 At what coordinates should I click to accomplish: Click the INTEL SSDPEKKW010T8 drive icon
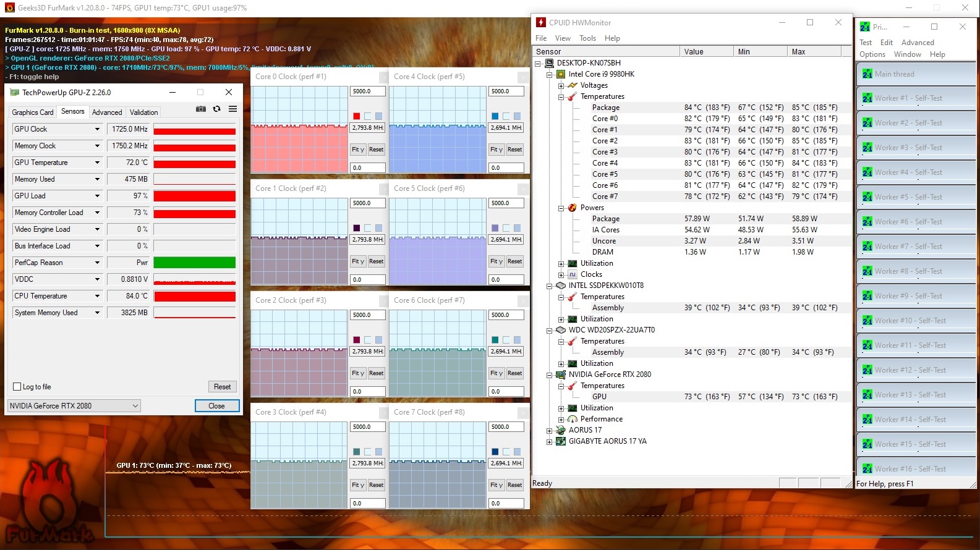coord(561,286)
